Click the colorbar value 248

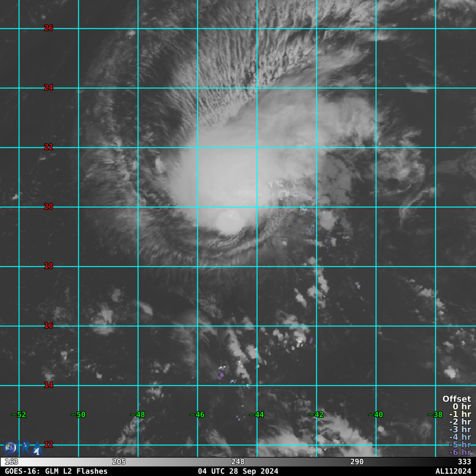(237, 462)
